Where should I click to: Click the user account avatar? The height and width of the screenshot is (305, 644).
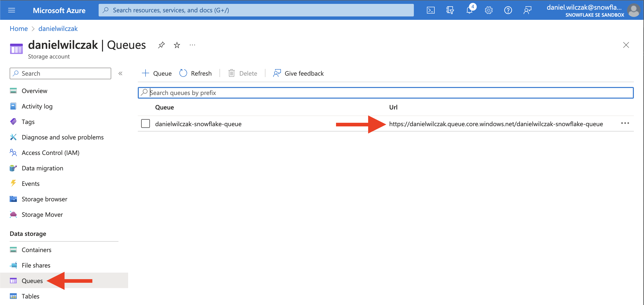pyautogui.click(x=634, y=10)
